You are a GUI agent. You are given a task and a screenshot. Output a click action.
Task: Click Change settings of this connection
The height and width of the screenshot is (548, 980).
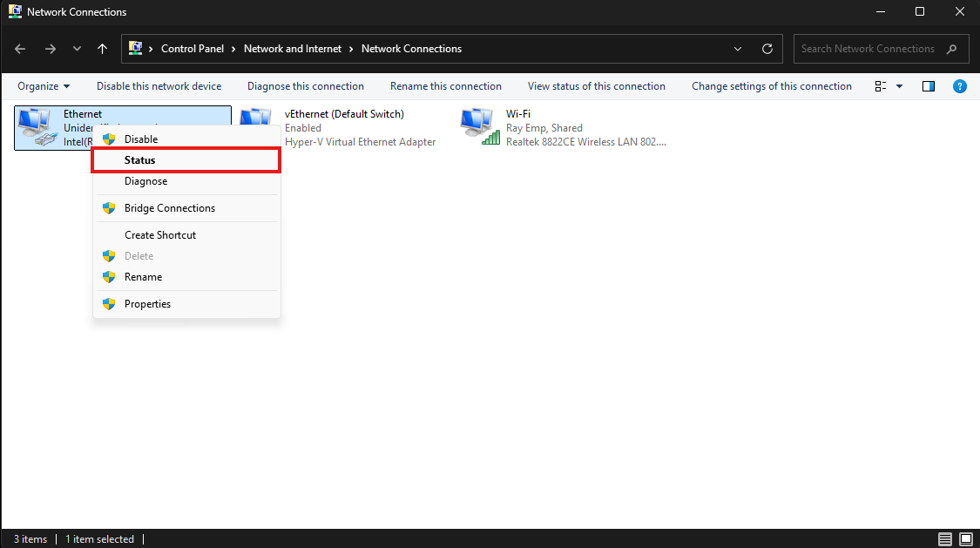point(771,86)
